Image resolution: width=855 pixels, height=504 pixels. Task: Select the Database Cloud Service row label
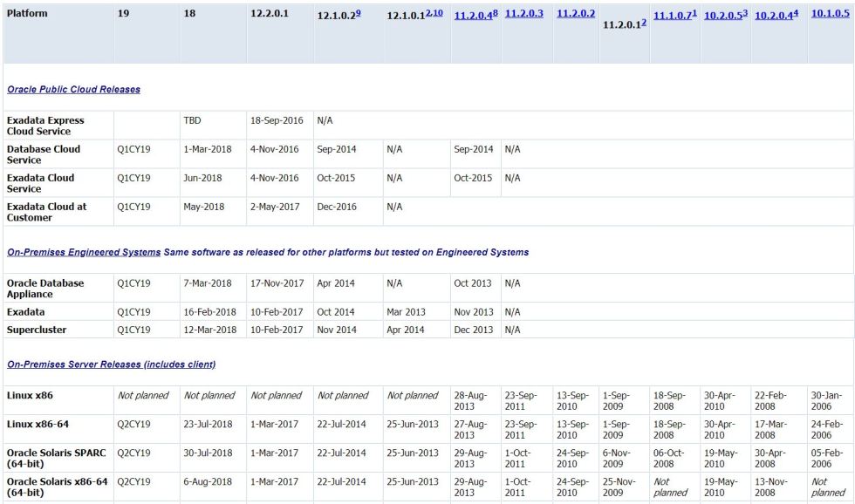tap(44, 154)
